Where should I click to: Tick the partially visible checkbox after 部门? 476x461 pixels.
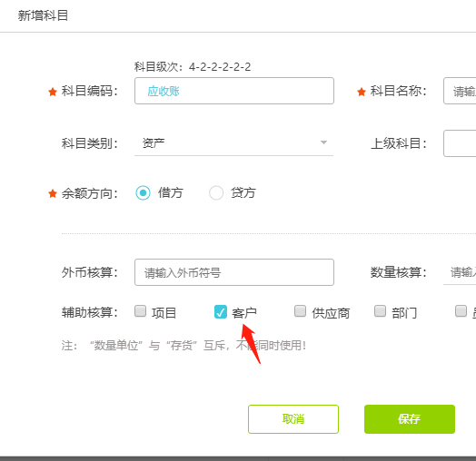(461, 311)
